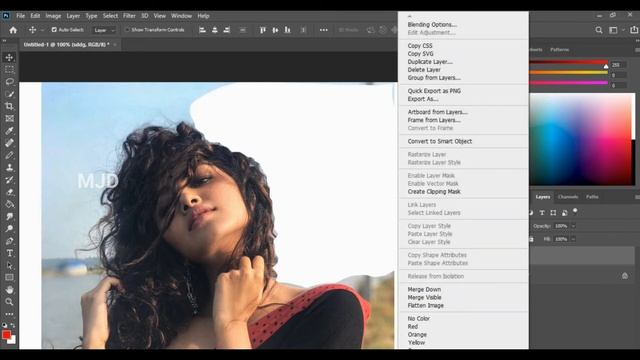Choose Flatten Image in context menu
640x360 pixels.
[425, 305]
